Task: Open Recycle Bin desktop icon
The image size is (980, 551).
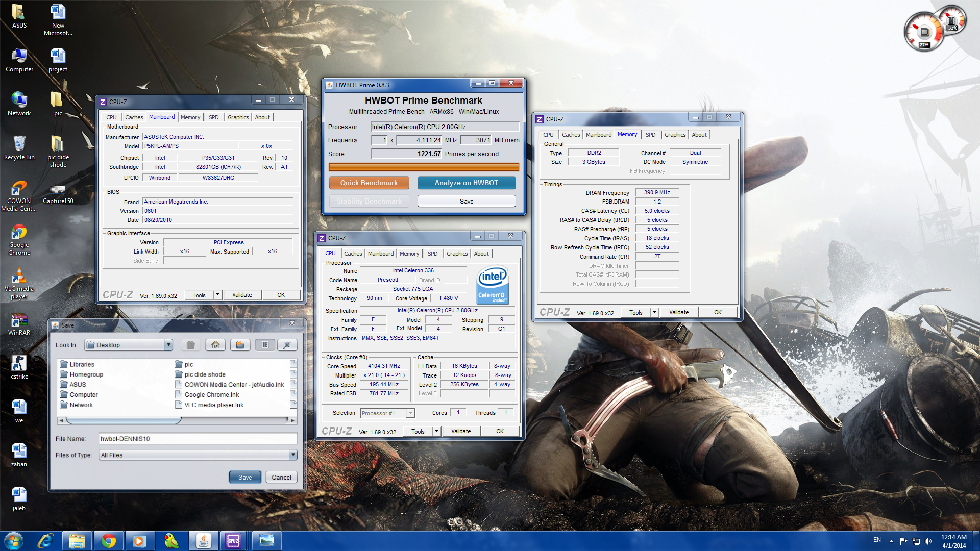Action: [19, 148]
